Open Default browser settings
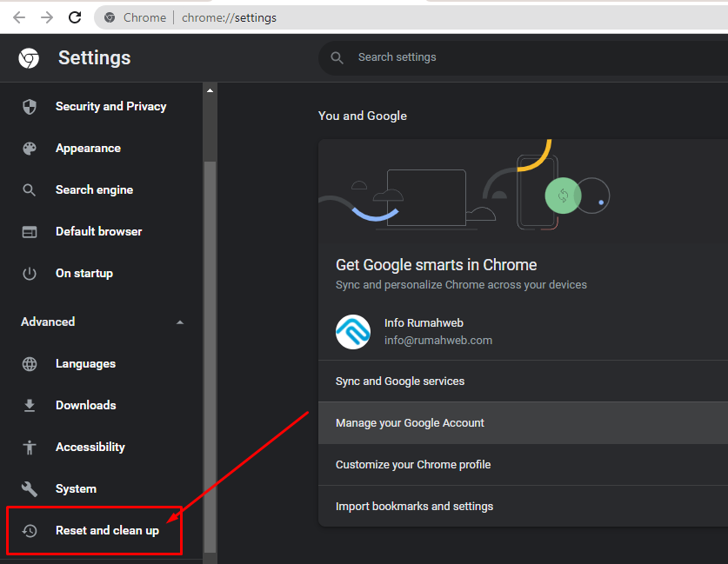 coord(98,231)
